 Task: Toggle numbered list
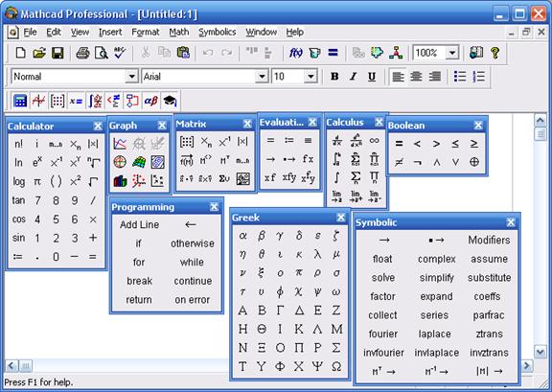click(x=479, y=77)
